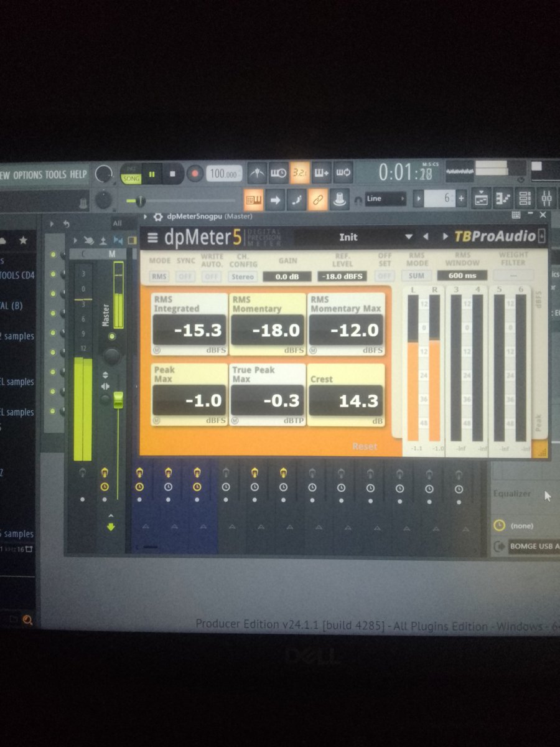The width and height of the screenshot is (560, 747).
Task: Open the OPTIONS menu
Action: pyautogui.click(x=27, y=175)
